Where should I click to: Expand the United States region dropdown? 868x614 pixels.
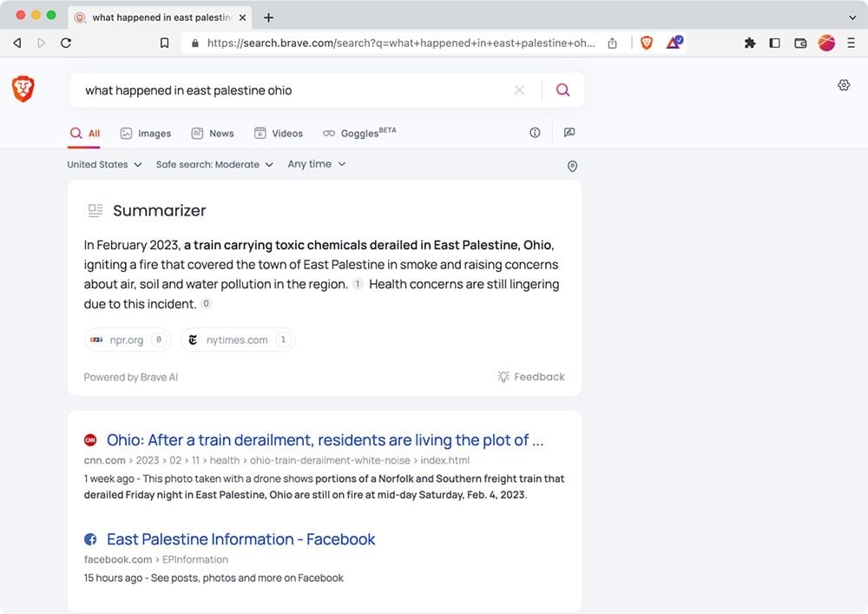click(104, 164)
